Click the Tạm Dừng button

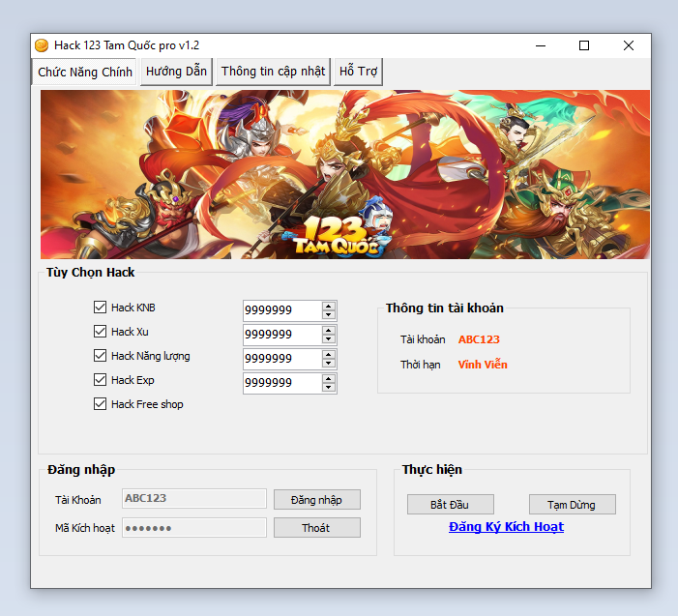(572, 505)
